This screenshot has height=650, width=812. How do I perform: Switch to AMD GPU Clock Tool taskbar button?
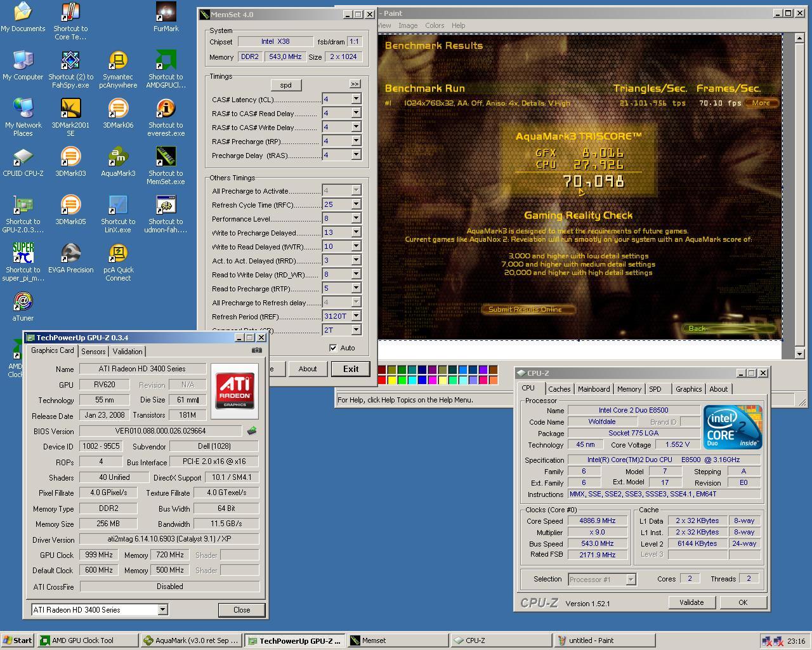[x=88, y=640]
